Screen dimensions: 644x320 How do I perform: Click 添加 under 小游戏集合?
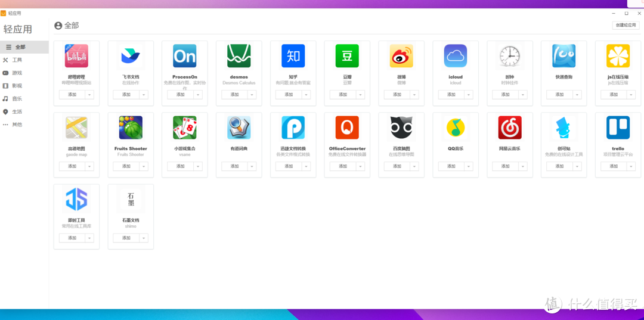click(181, 167)
